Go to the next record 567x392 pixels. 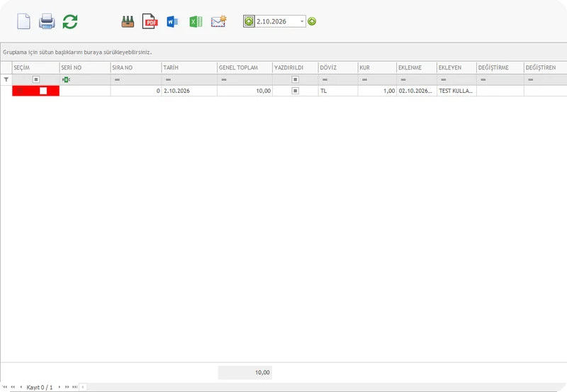tap(60, 387)
